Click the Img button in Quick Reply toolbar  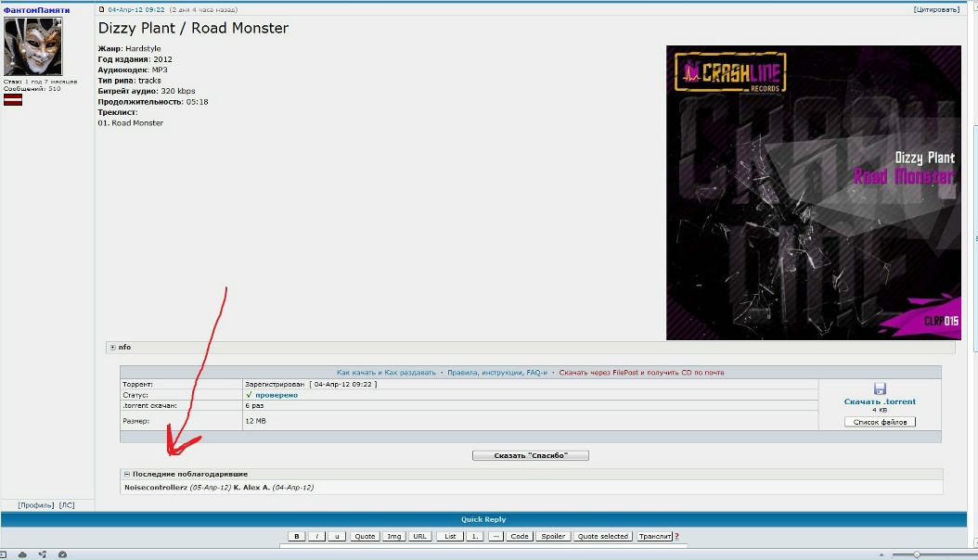[394, 537]
